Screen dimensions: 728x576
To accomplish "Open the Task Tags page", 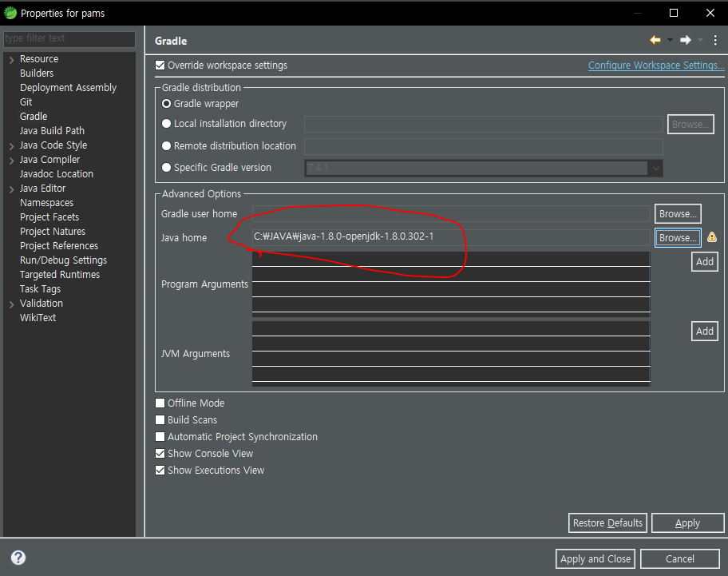I will click(40, 289).
